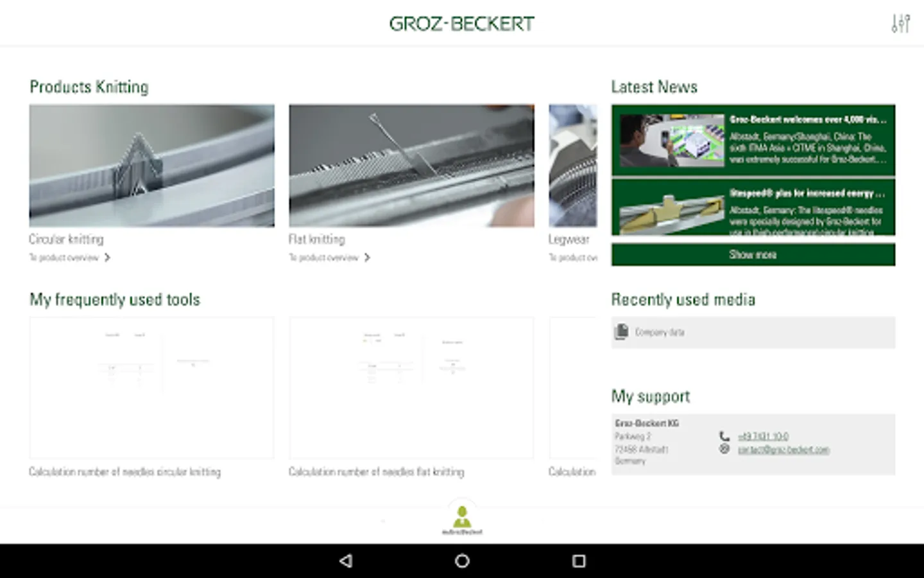Open the contact email address link

[783, 450]
